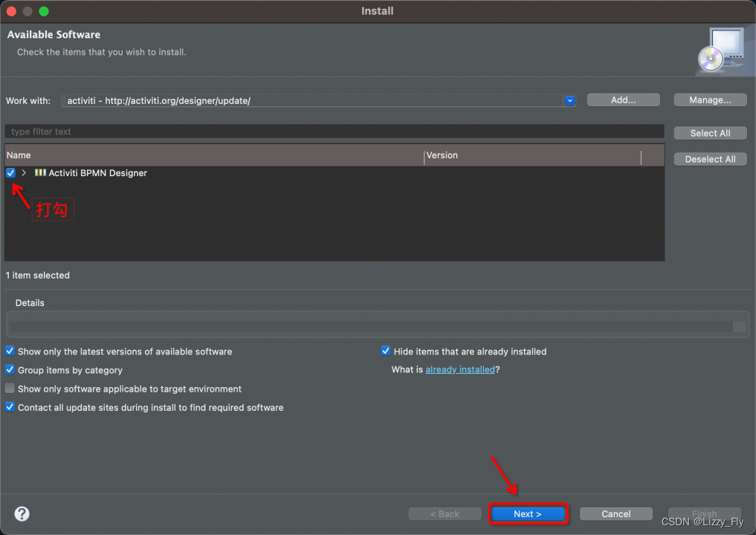756x535 pixels.
Task: Check the Activiti BPMN Designer checkbox
Action: (x=10, y=172)
